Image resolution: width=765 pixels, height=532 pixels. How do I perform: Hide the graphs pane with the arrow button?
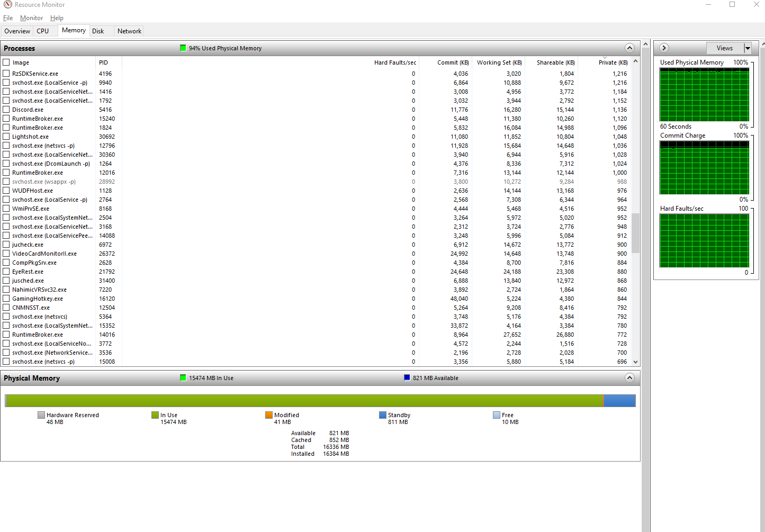click(x=664, y=48)
